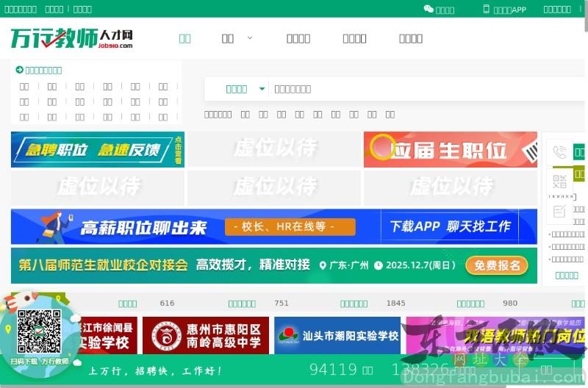Select the highlighted green navigation tab
This screenshot has height=388, width=588.
point(185,38)
